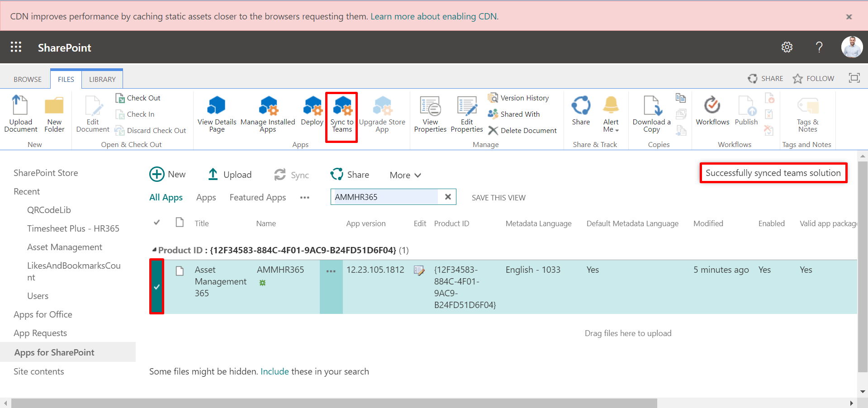Screen dimensions: 868x408
Task: Click the FOLLOW star button
Action: pyautogui.click(x=813, y=78)
